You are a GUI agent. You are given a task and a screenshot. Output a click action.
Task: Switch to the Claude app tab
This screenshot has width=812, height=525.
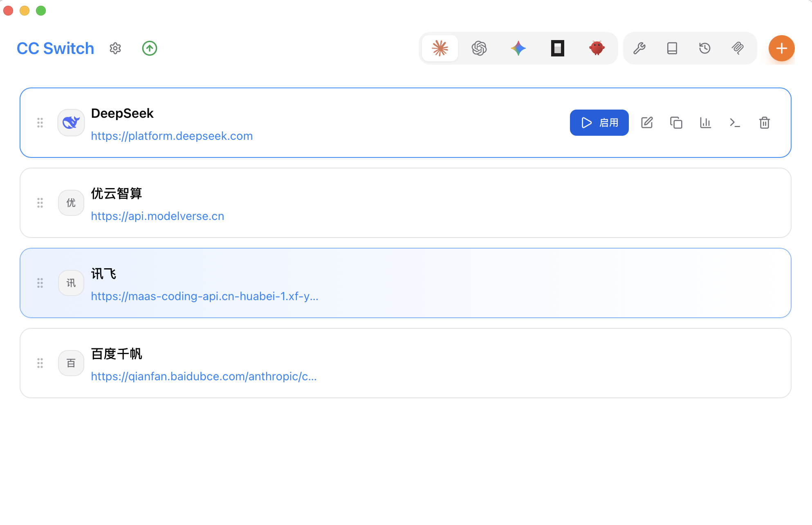440,48
